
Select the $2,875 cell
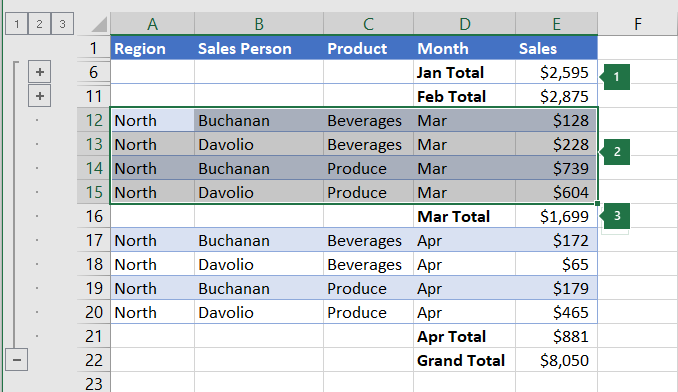click(556, 96)
